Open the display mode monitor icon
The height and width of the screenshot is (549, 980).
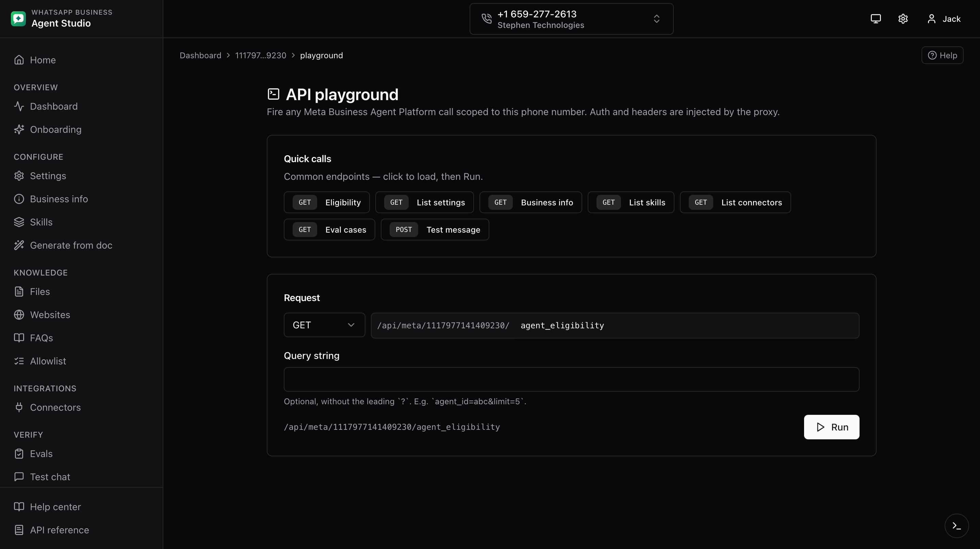pyautogui.click(x=876, y=19)
